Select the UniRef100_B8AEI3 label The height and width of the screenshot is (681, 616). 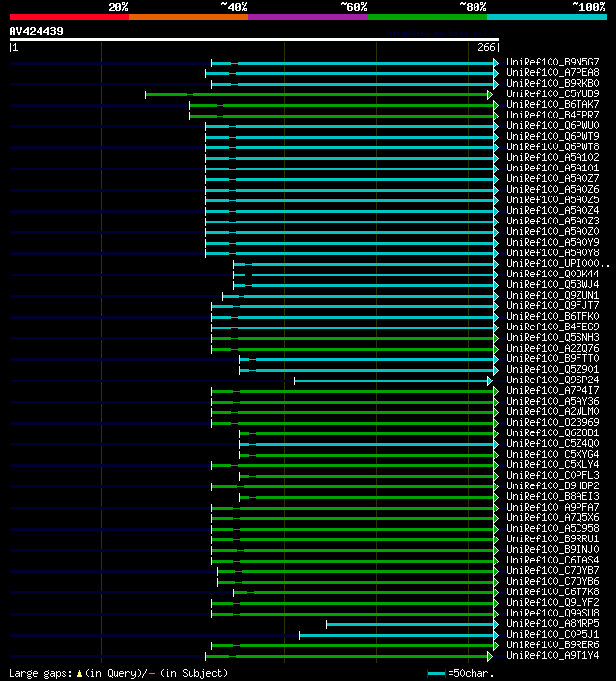pyautogui.click(x=552, y=496)
